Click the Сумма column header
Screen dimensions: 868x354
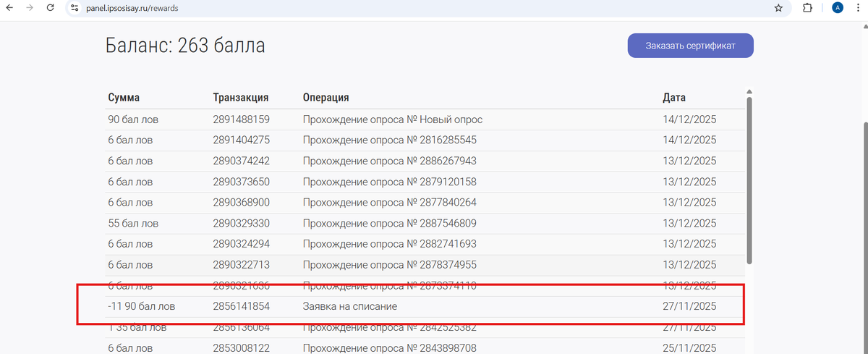point(124,98)
